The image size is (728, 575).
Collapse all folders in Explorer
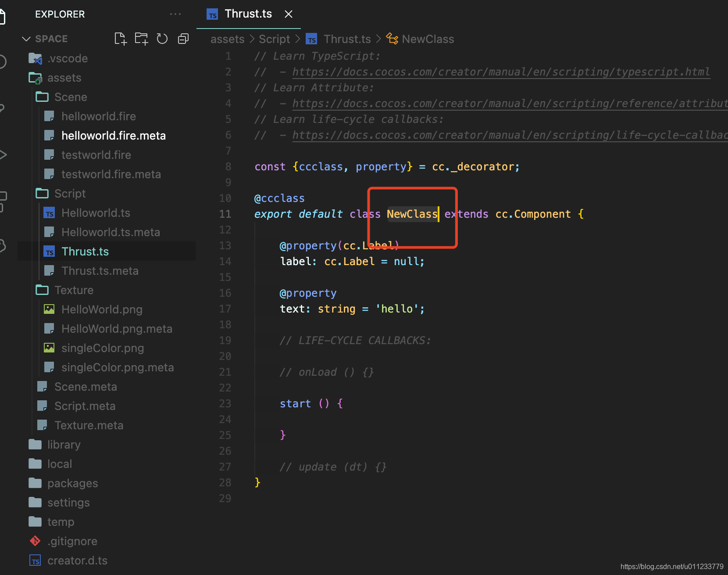(x=183, y=39)
